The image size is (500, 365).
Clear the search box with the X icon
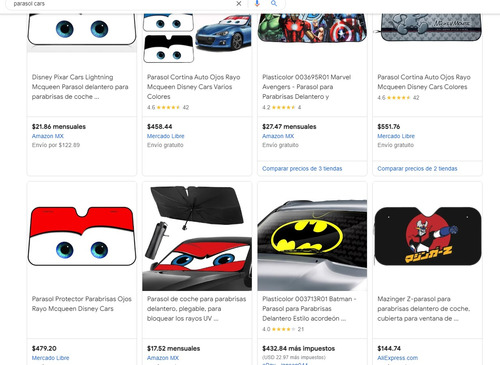(239, 4)
